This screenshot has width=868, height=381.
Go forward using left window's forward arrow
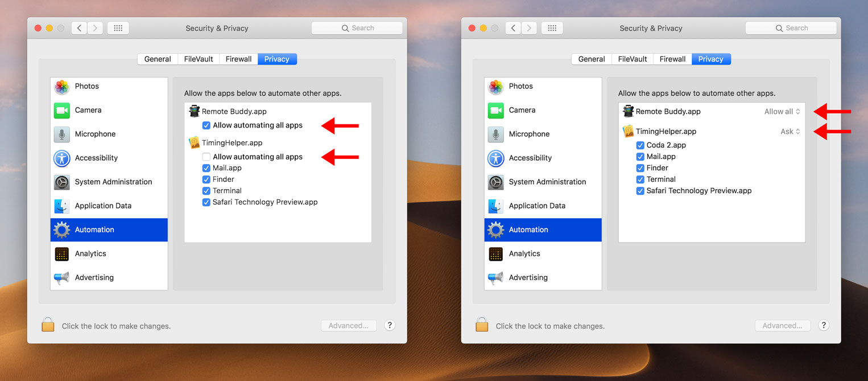(x=95, y=28)
